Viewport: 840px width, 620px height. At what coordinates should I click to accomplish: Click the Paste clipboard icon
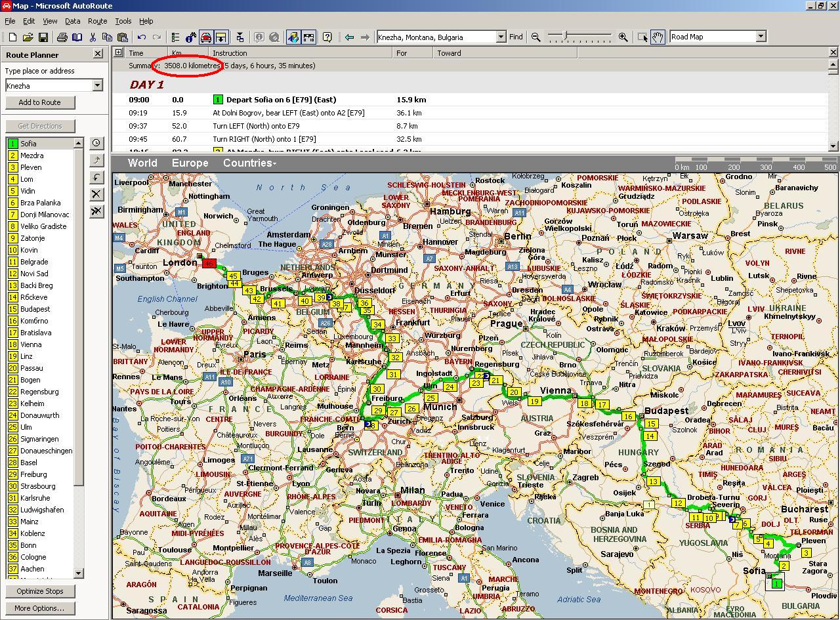click(x=123, y=37)
